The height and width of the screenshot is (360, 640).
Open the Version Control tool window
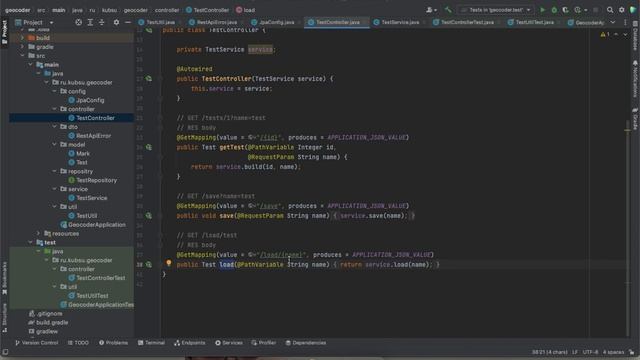pos(36,343)
